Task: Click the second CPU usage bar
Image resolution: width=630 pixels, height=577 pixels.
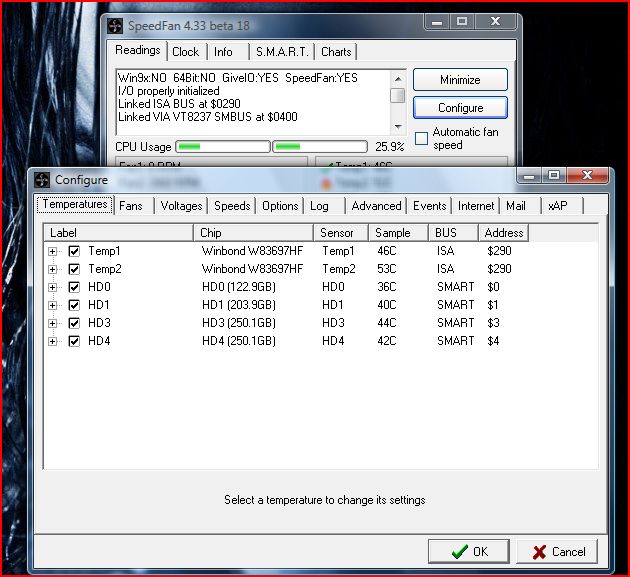Action: [320, 147]
